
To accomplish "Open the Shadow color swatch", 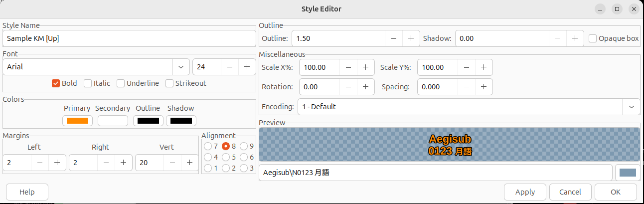I will (181, 121).
